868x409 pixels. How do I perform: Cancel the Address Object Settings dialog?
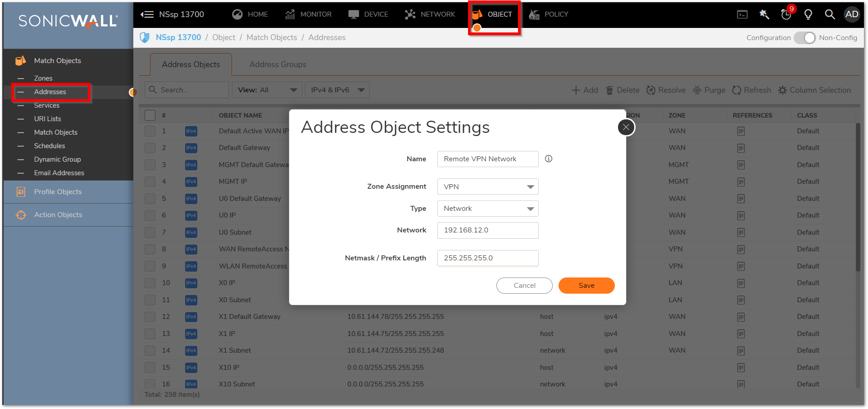click(x=524, y=286)
